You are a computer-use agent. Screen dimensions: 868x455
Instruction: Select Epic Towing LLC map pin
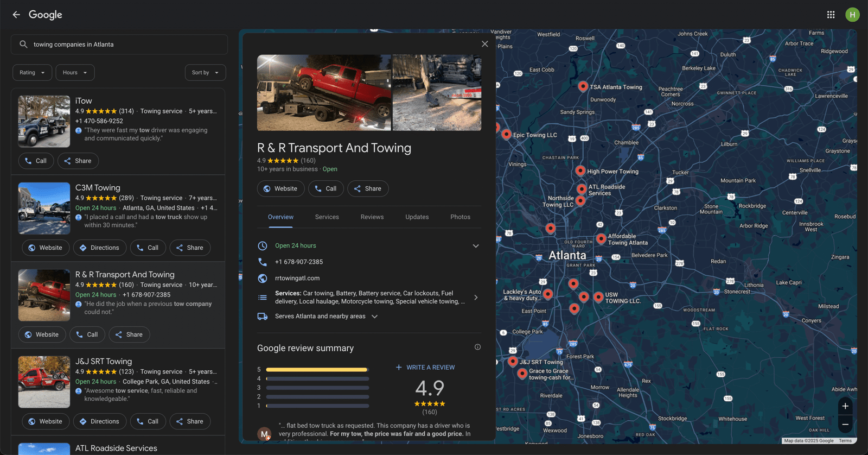coord(506,135)
